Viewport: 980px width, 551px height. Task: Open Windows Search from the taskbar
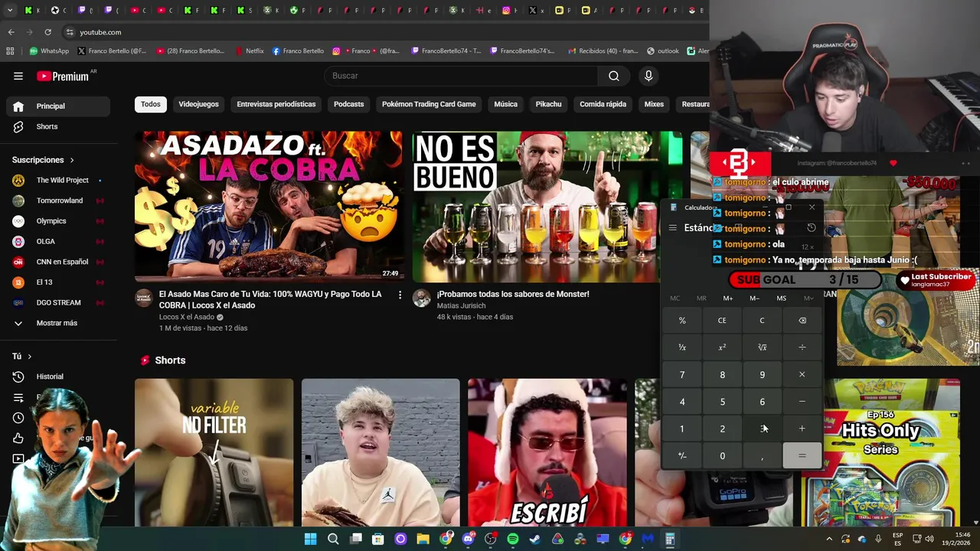(333, 539)
